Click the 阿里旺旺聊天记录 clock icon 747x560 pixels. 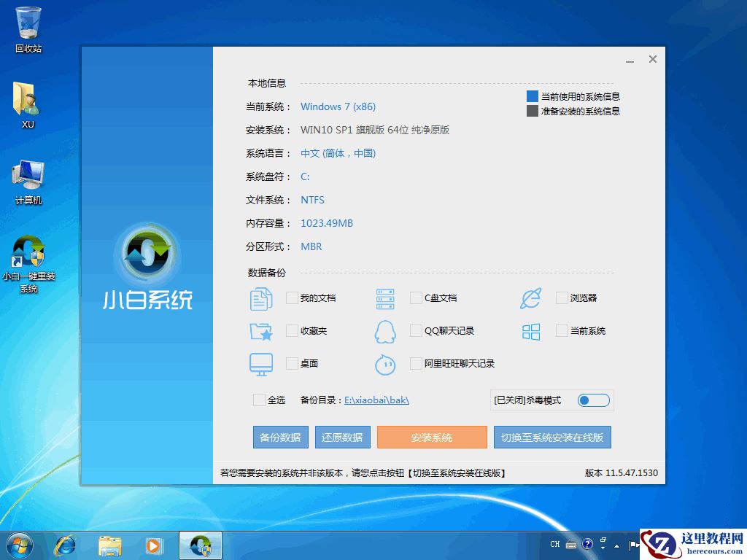click(x=384, y=363)
